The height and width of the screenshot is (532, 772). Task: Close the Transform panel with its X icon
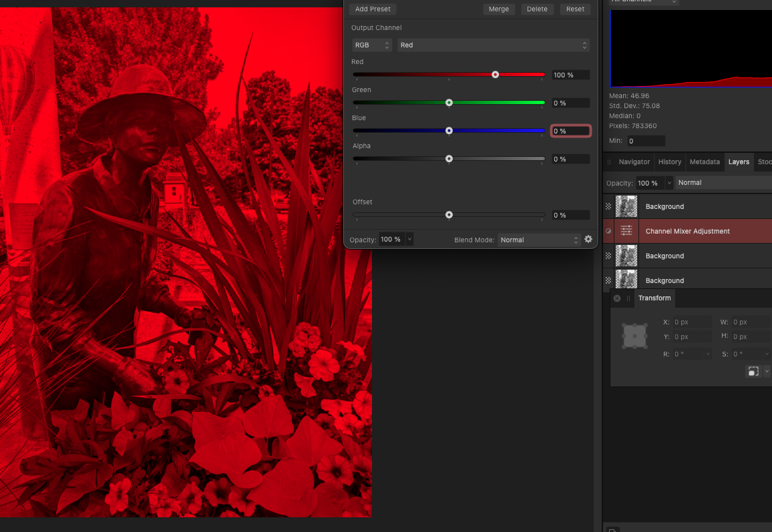(x=617, y=298)
